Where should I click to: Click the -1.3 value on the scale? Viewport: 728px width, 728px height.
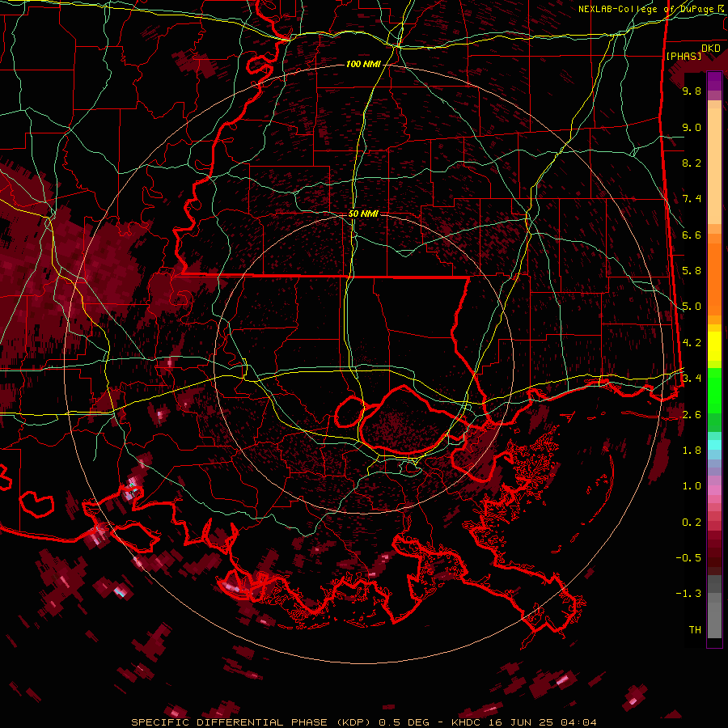pos(688,595)
